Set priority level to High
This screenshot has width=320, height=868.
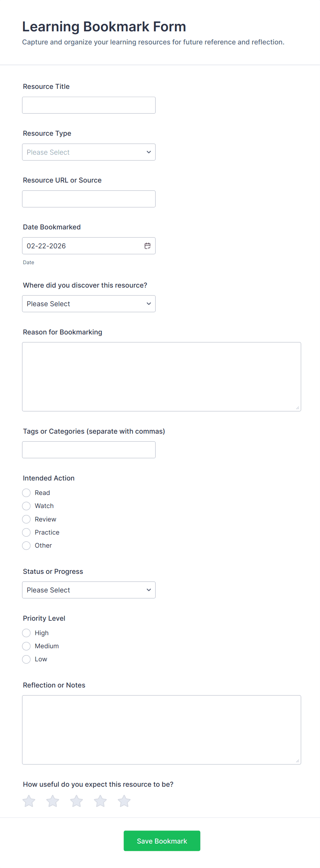(x=26, y=633)
